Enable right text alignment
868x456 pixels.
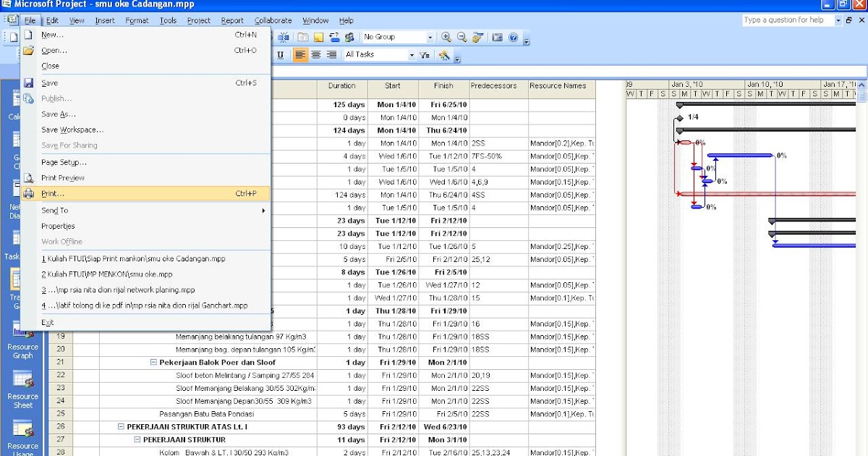point(331,54)
